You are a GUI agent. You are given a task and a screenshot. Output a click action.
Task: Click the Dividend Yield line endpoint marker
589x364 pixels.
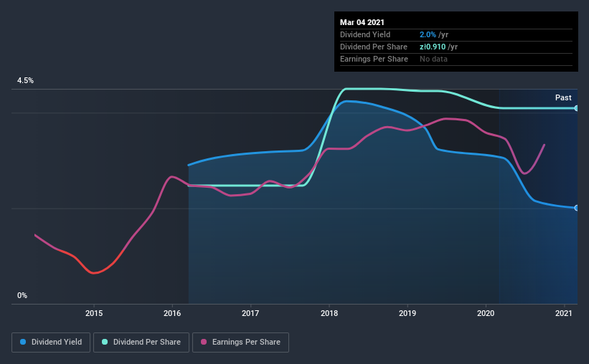click(x=576, y=208)
